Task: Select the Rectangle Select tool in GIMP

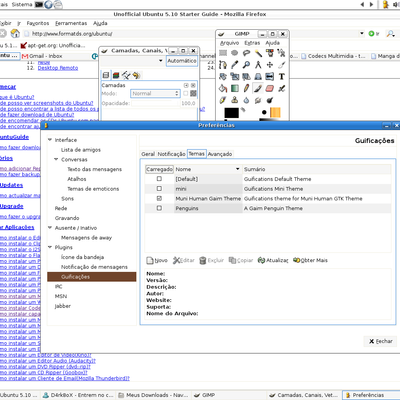Action: 223,53
